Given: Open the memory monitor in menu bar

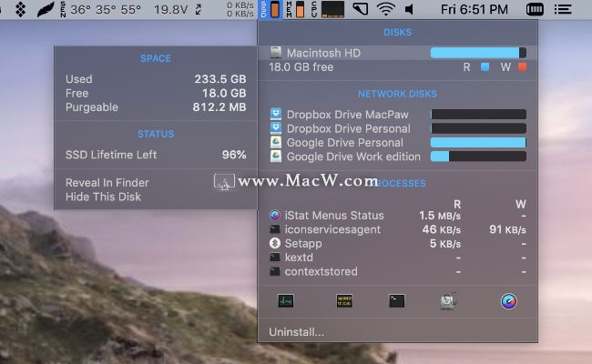Looking at the screenshot, I should point(293,10).
